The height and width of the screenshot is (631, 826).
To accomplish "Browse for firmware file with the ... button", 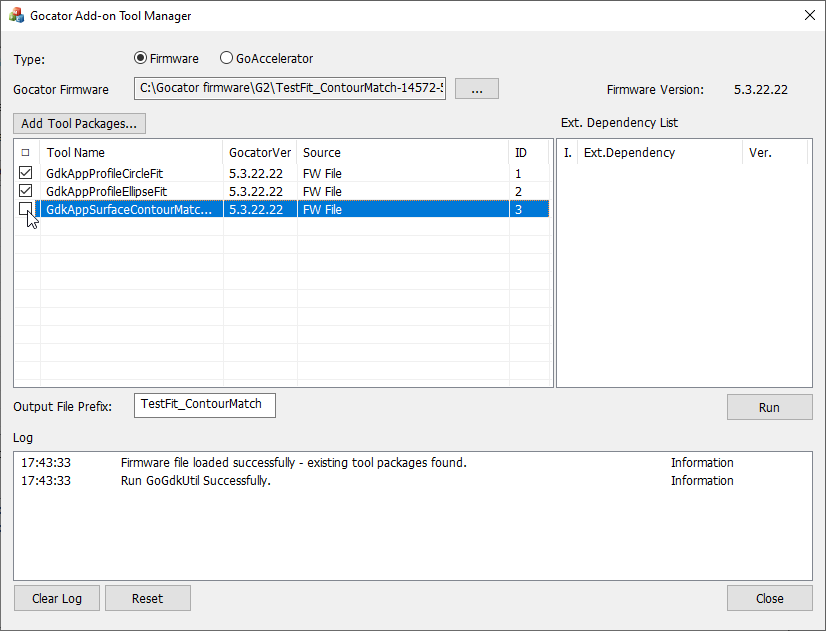I will pos(477,88).
